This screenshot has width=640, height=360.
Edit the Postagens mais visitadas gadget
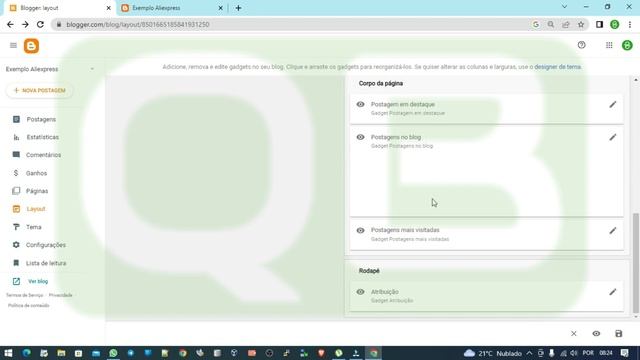tap(613, 231)
